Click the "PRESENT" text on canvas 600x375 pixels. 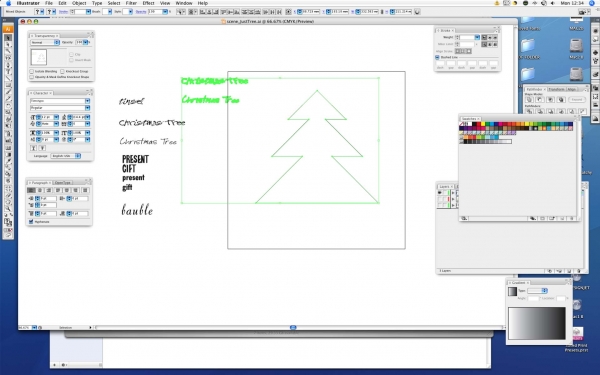pos(135,159)
